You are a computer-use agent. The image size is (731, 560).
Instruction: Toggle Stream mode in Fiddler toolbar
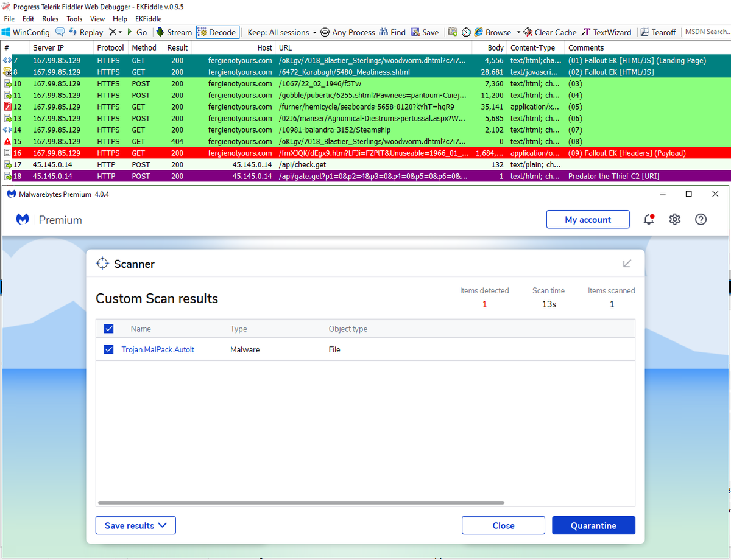[x=174, y=32]
